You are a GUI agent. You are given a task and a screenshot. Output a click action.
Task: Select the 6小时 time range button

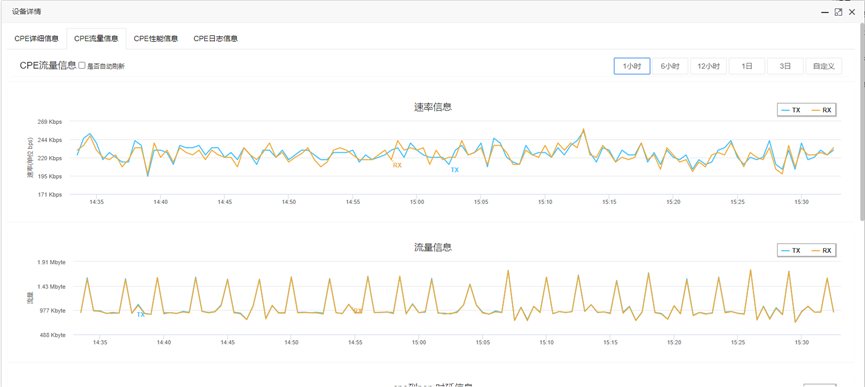coord(670,66)
